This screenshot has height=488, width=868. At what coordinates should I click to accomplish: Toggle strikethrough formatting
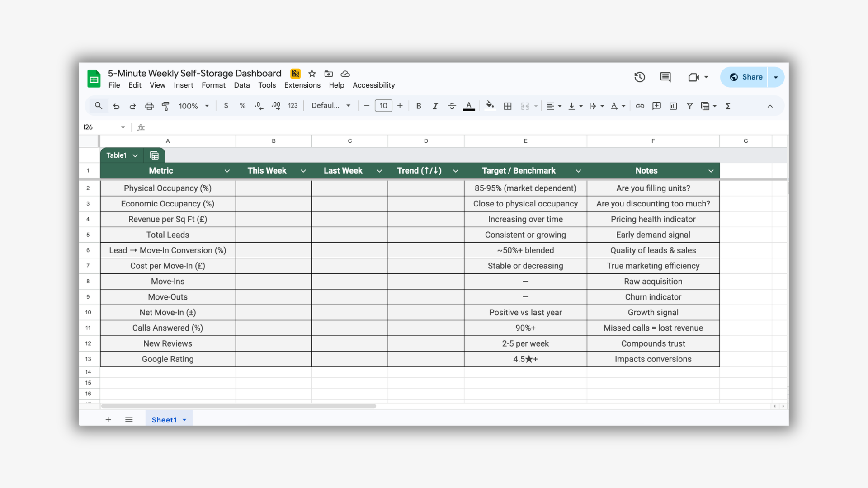tap(452, 106)
